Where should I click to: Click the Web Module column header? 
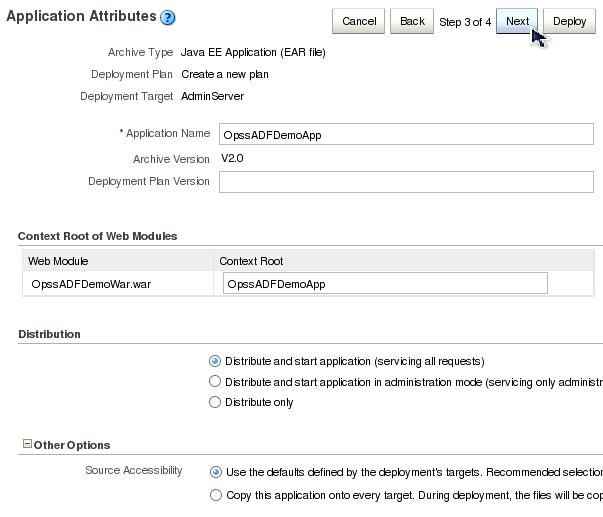(x=58, y=261)
